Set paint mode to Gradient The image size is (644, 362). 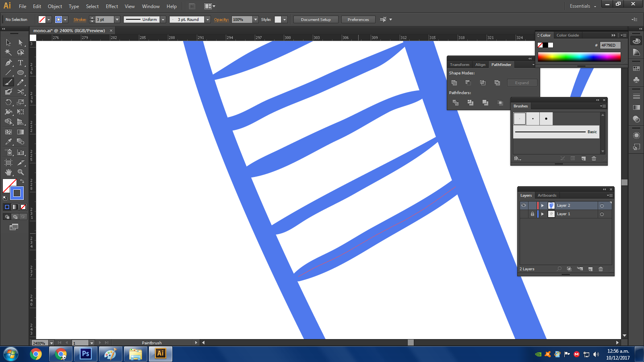[15, 207]
